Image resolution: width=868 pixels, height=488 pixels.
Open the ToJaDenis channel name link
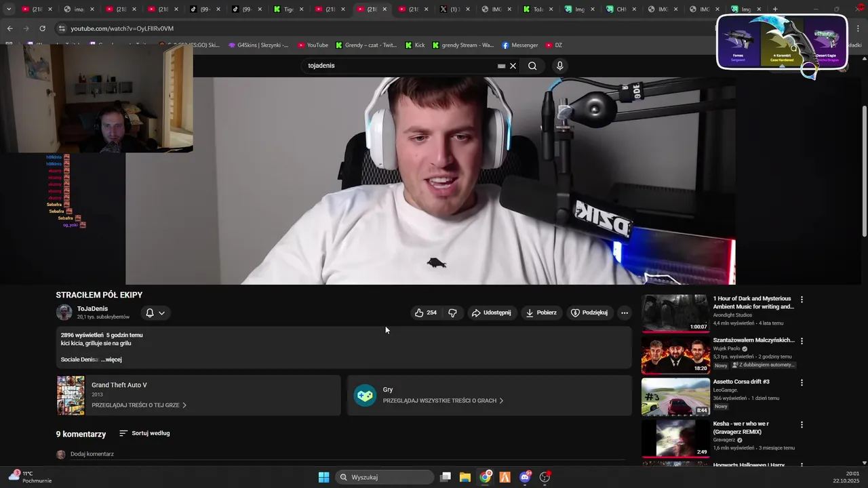pos(92,308)
